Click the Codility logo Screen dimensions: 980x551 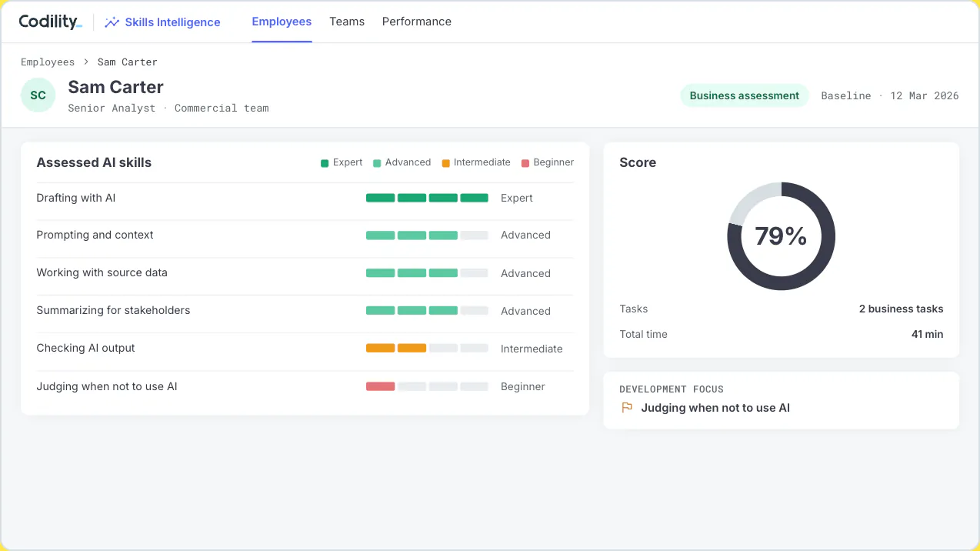pyautogui.click(x=50, y=22)
